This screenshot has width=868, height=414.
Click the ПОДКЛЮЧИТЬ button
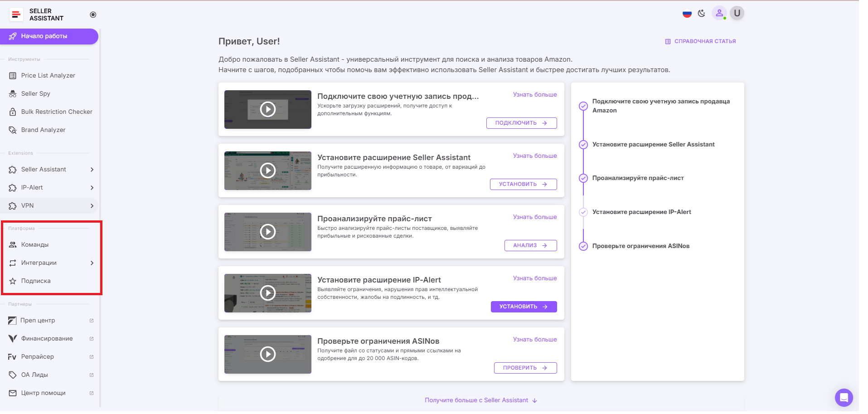[x=521, y=123]
